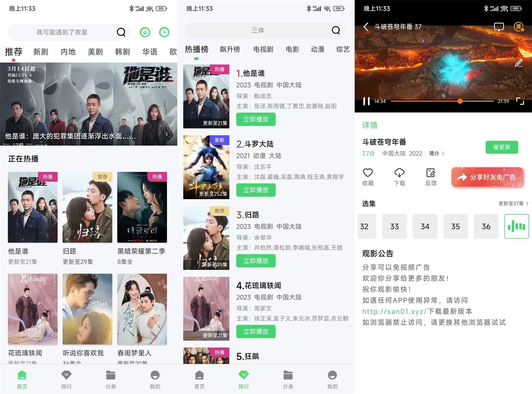Viewport: 532px width, 394px height.
Task: Switch to the 韩剧 tab
Action: (x=122, y=52)
